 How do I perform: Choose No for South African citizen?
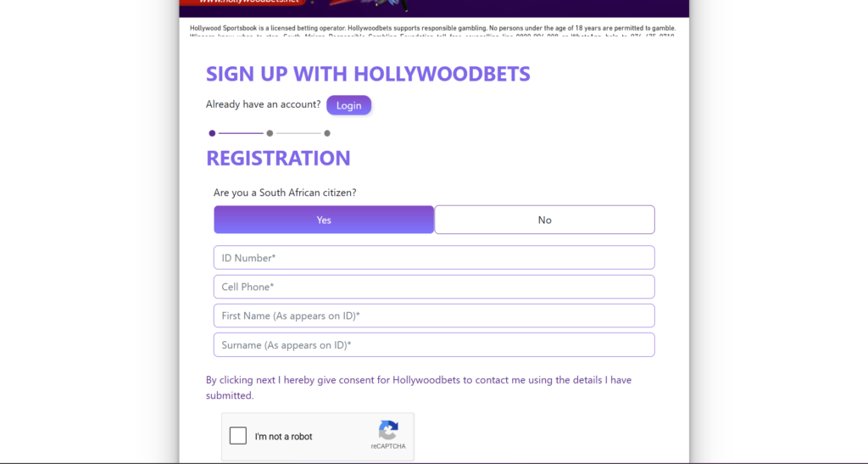tap(545, 220)
